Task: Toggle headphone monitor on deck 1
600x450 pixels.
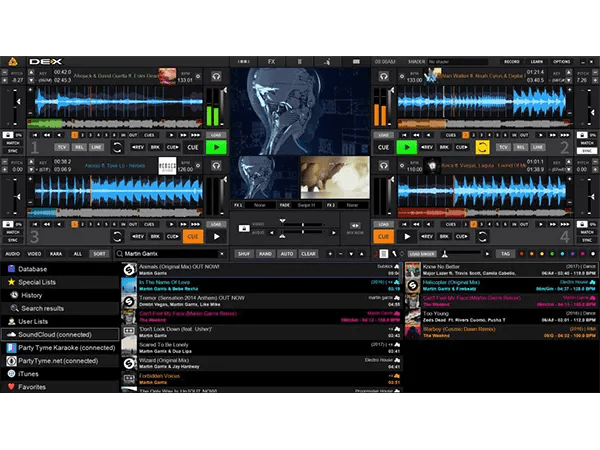Action: (216, 77)
